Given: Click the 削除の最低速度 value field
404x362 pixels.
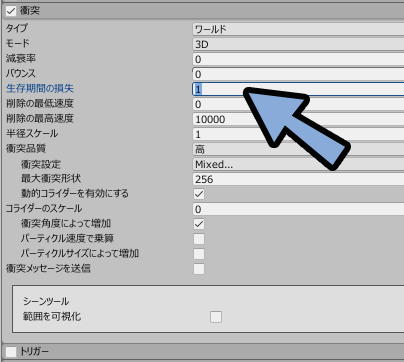Looking at the screenshot, I should (298, 104).
